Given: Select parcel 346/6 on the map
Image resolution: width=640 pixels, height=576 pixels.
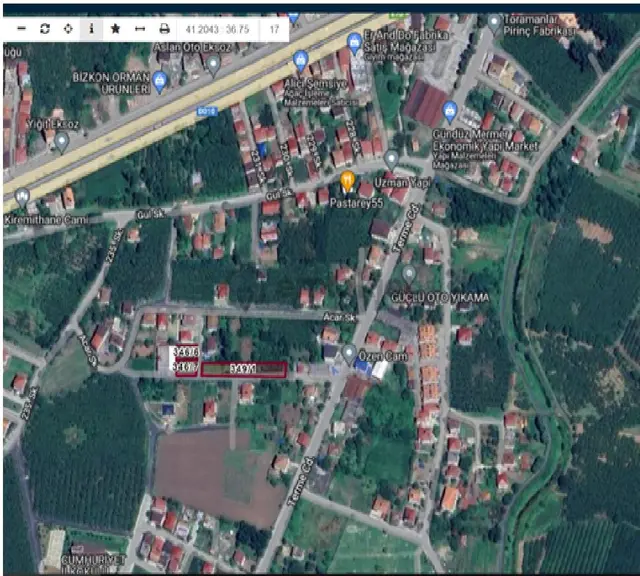Looking at the screenshot, I should [186, 352].
